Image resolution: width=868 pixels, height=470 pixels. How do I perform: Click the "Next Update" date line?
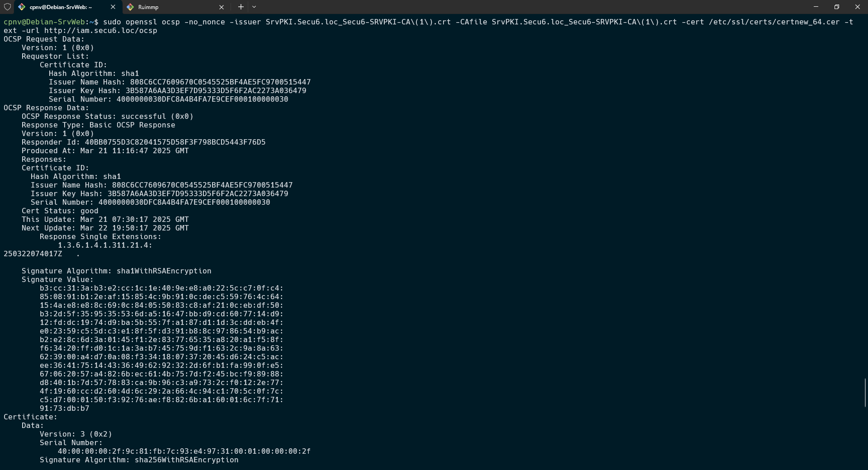click(x=105, y=228)
